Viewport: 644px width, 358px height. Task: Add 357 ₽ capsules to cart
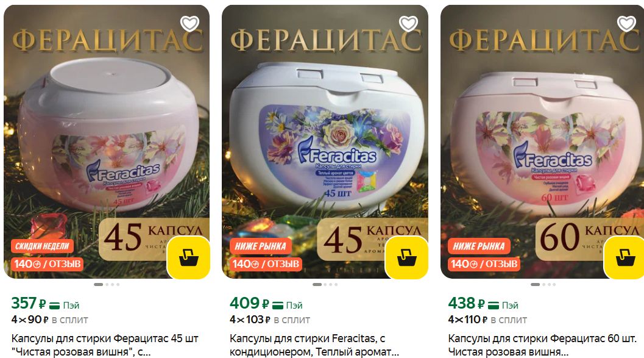188,258
